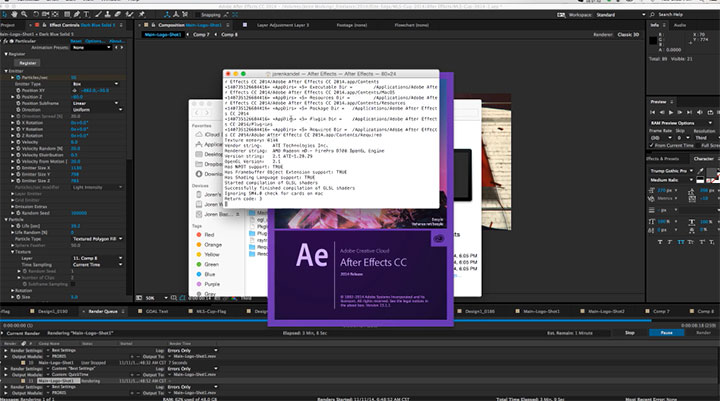The width and height of the screenshot is (720, 401).
Task: Select the Pen tool
Action: coord(77,15)
